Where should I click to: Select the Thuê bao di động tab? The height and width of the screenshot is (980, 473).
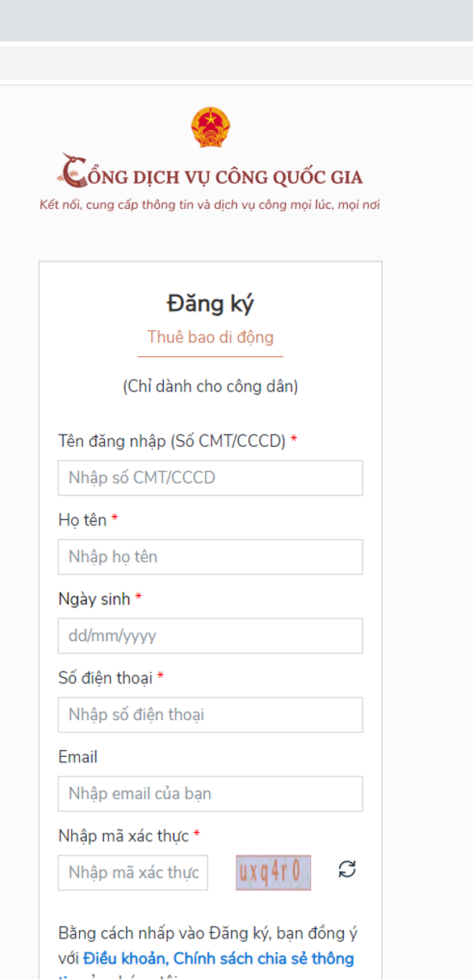(x=210, y=337)
